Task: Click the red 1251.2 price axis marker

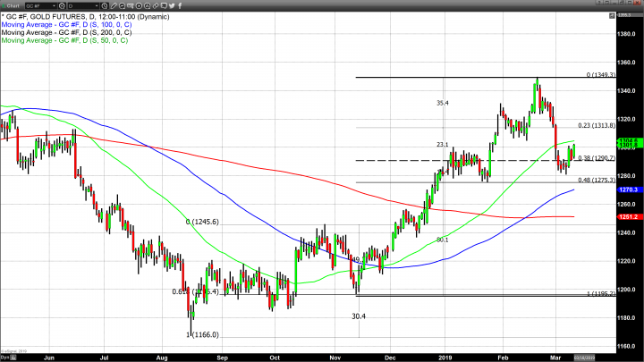Action: [x=627, y=216]
